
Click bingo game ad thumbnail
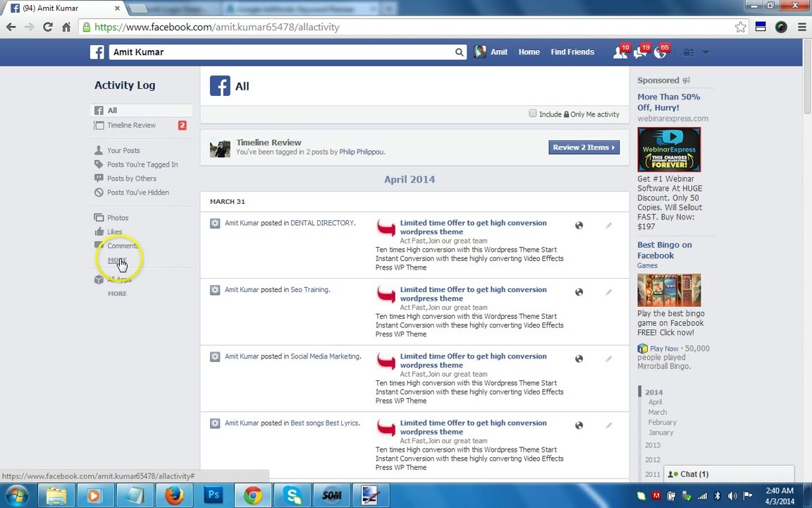pos(669,290)
